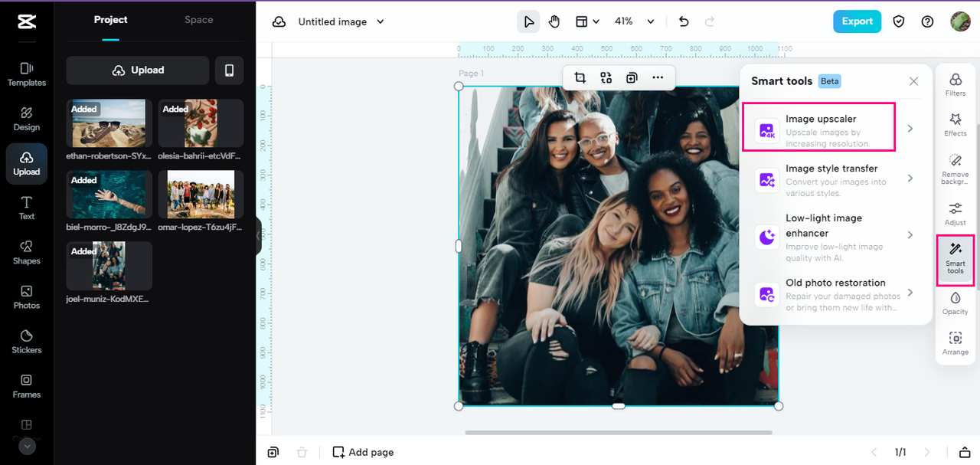The height and width of the screenshot is (465, 980).
Task: Open the Adjust panel
Action: click(955, 214)
